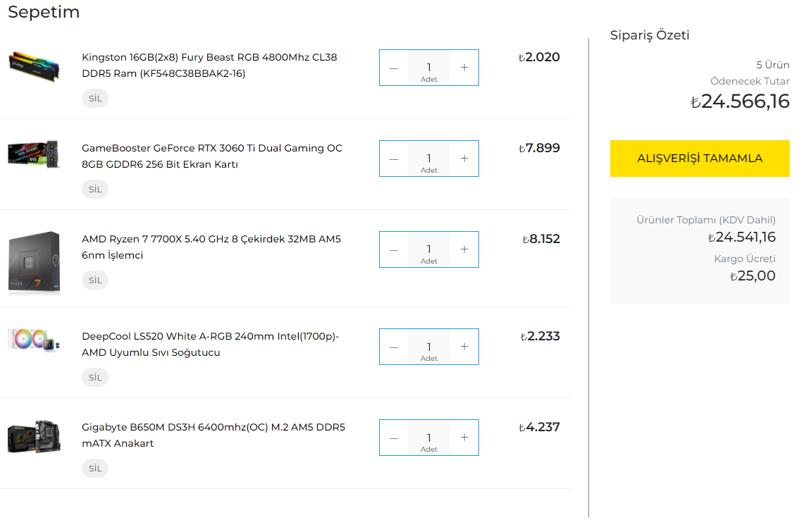The width and height of the screenshot is (799, 532).
Task: Remove GameBooster RTX 3060 Ti via SİL
Action: (95, 189)
